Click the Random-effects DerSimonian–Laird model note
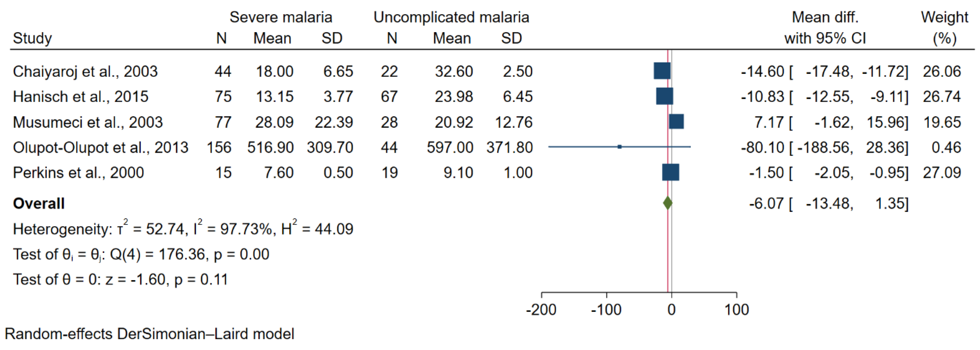Image resolution: width=980 pixels, height=350 pixels. point(149,334)
